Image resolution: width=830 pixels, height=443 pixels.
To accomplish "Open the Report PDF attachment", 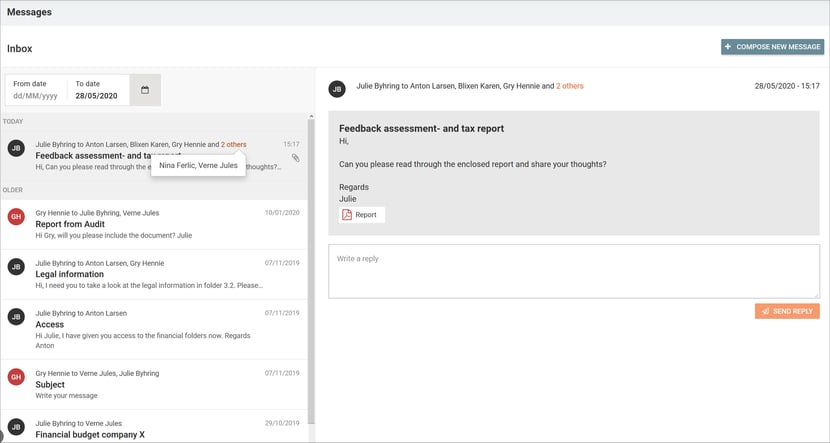I will coord(362,215).
